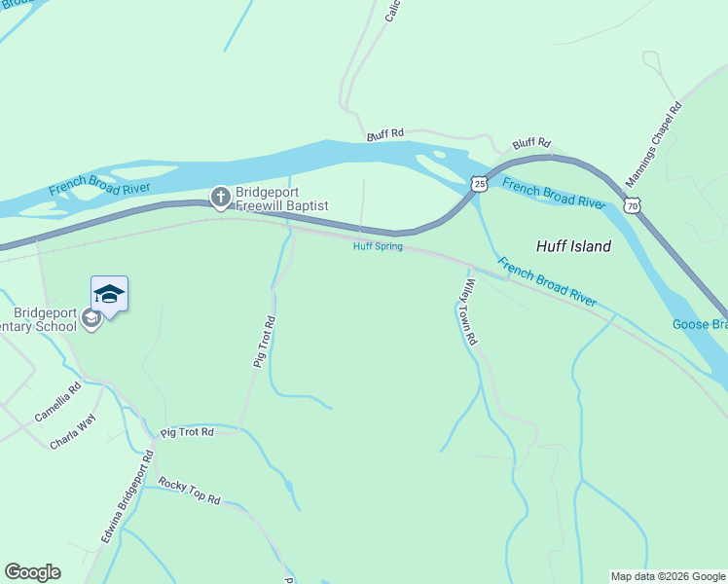Click the Mannings Chapel Rd label
Screen dimensions: 728x584
654,145
